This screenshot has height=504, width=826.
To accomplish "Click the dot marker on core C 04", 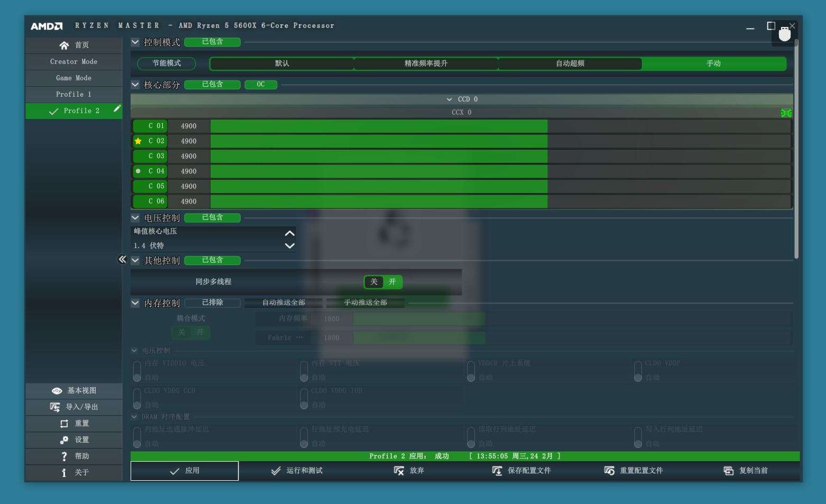I will [138, 171].
